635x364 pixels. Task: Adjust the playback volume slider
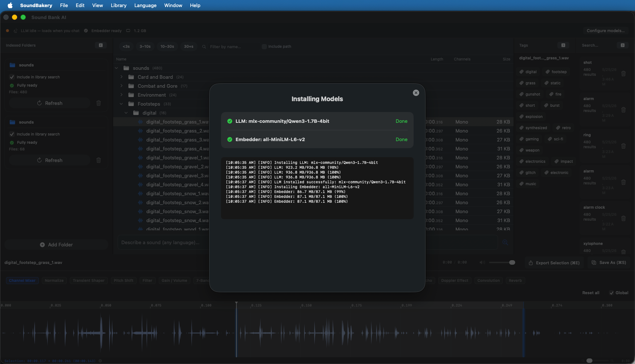502,262
